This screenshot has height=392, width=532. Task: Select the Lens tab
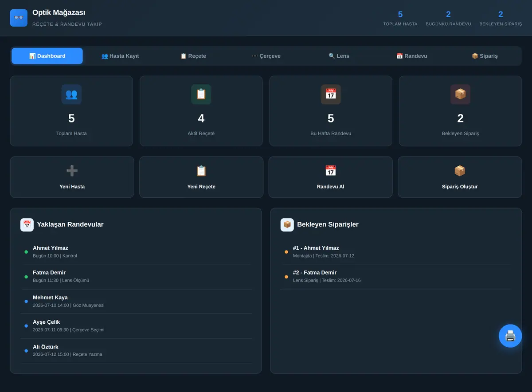point(339,56)
